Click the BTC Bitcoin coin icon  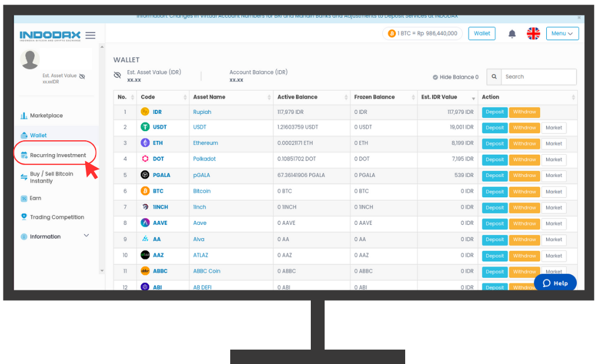[145, 191]
